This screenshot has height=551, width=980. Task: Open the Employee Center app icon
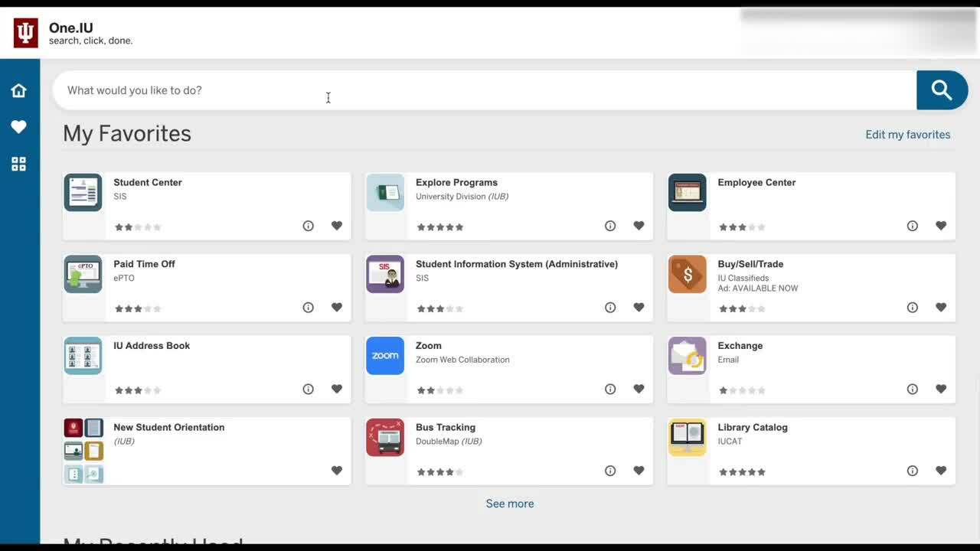[x=688, y=192]
